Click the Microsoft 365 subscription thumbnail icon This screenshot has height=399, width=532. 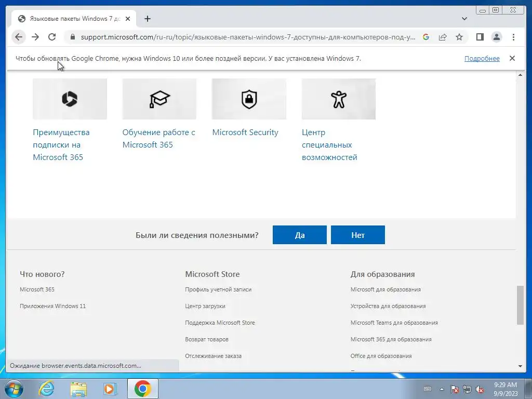(x=70, y=99)
